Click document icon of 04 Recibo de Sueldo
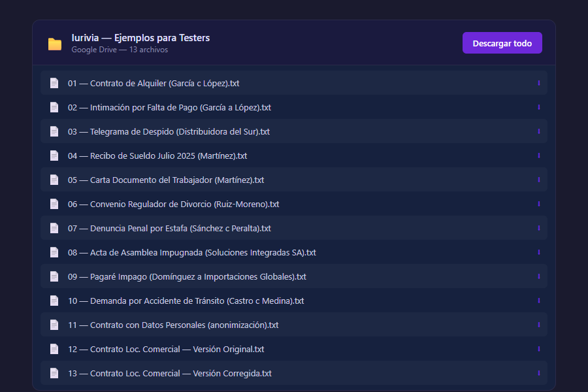Viewport: 588px width, 392px height. click(54, 155)
